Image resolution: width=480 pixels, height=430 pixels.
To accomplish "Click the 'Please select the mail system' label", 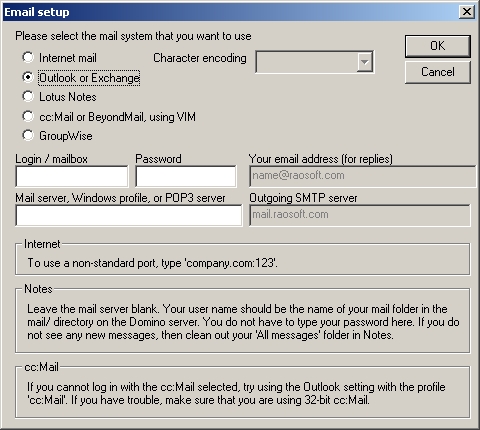I will pos(133,36).
